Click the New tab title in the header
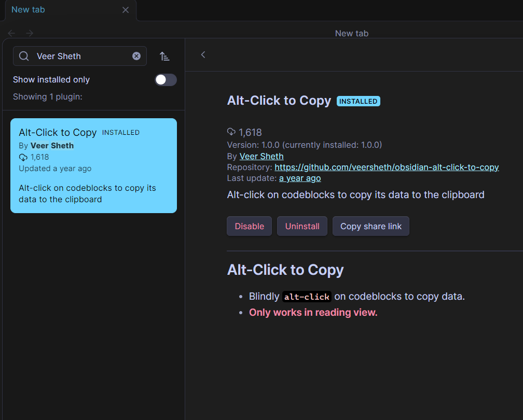This screenshot has height=420, width=523. click(x=352, y=33)
